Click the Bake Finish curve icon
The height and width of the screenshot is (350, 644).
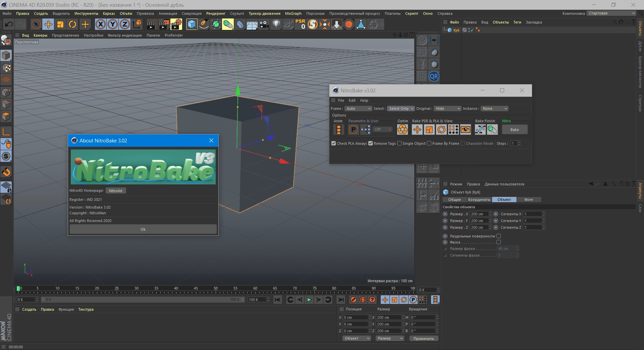480,129
